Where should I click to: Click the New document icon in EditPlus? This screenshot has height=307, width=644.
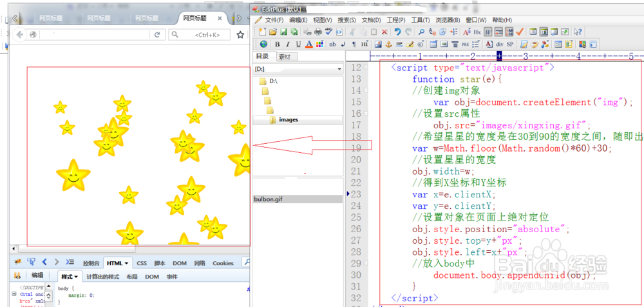(262, 32)
